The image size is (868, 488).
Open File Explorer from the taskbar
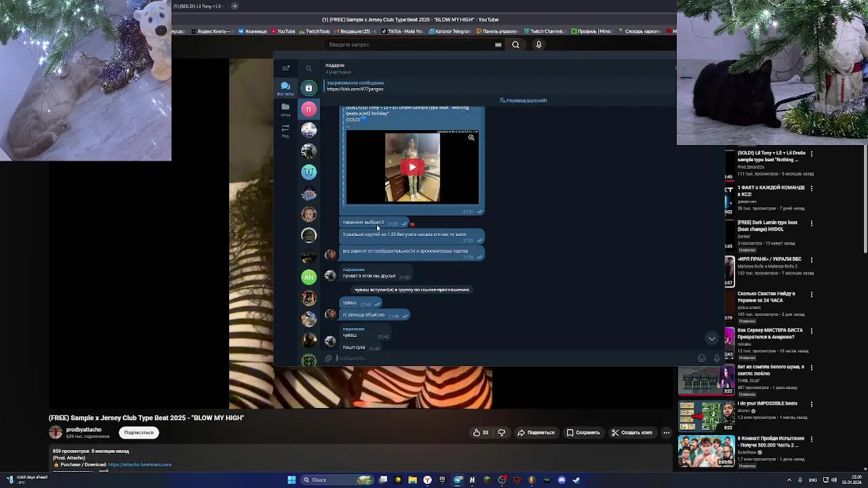(x=412, y=480)
